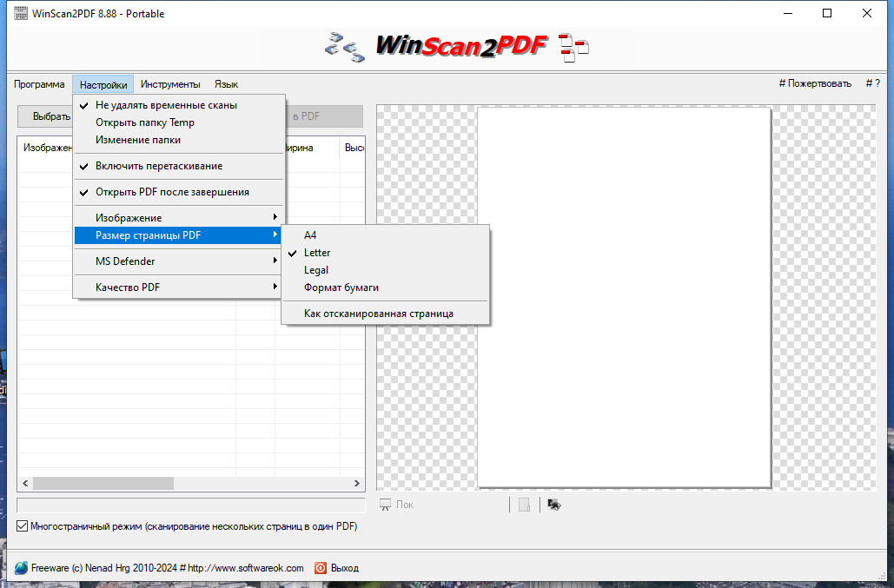This screenshot has width=894, height=588.
Task: Select Как отсканированная страница option
Action: pos(386,314)
